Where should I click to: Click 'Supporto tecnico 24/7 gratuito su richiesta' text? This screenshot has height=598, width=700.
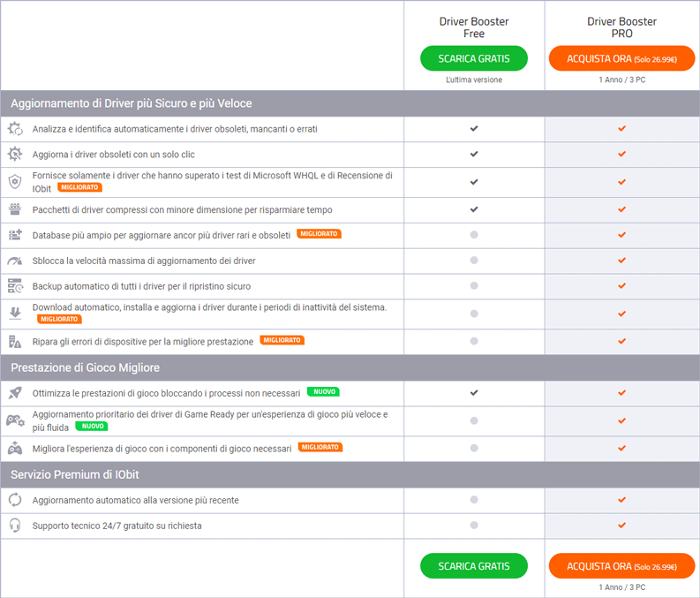pyautogui.click(x=117, y=526)
